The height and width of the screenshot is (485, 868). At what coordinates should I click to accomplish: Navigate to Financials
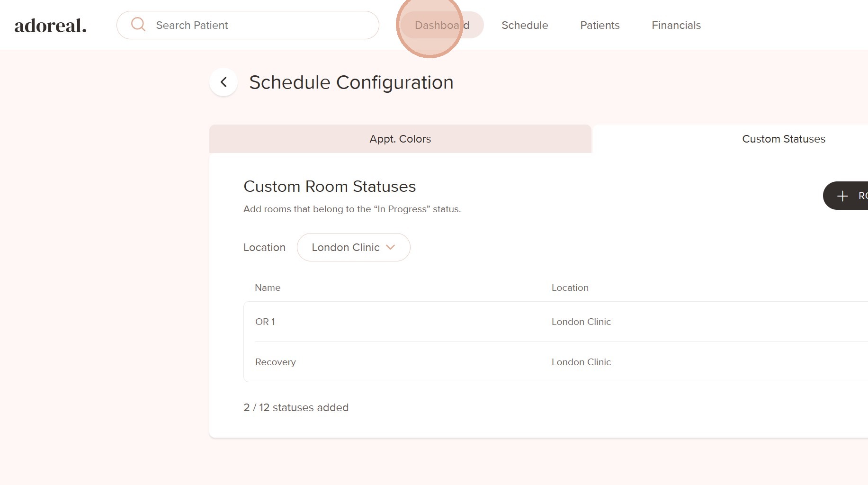[676, 25]
